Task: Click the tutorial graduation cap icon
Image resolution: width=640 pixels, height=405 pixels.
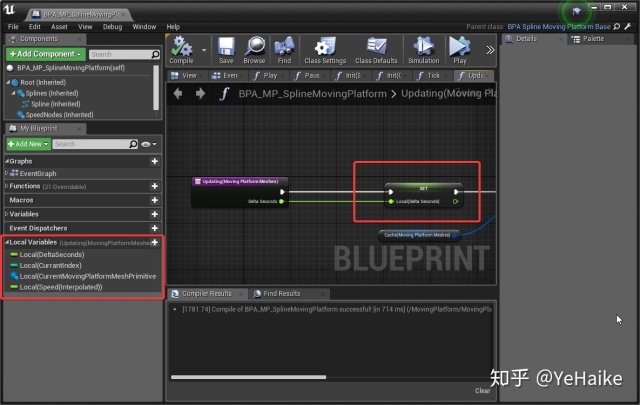Action: (x=576, y=12)
